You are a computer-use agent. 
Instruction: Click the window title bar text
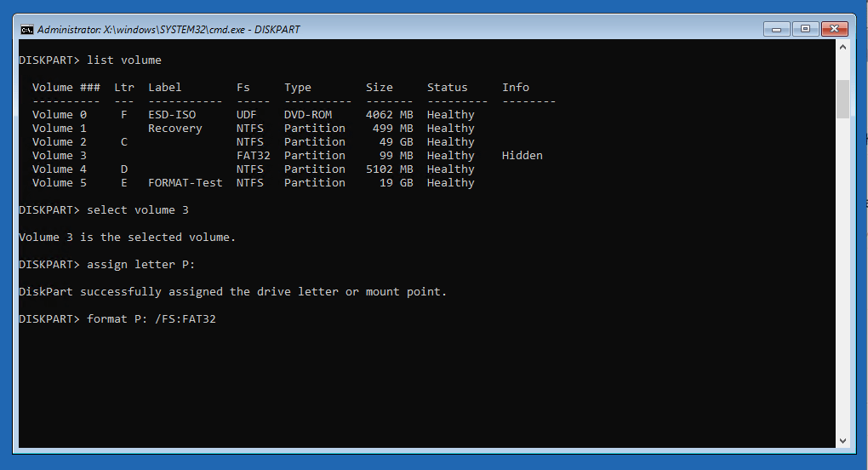coord(168,30)
